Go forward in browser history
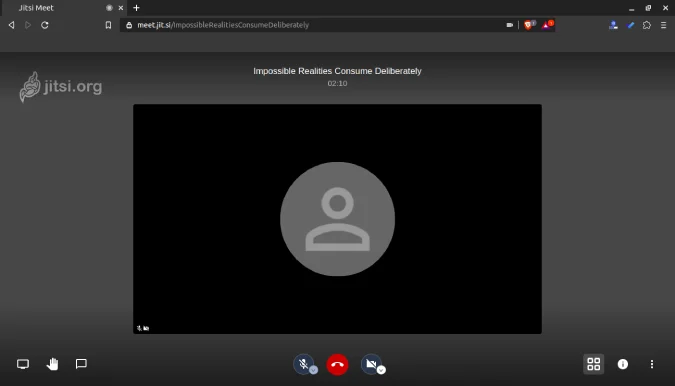Screen dimensions: 675x386 tap(28, 25)
